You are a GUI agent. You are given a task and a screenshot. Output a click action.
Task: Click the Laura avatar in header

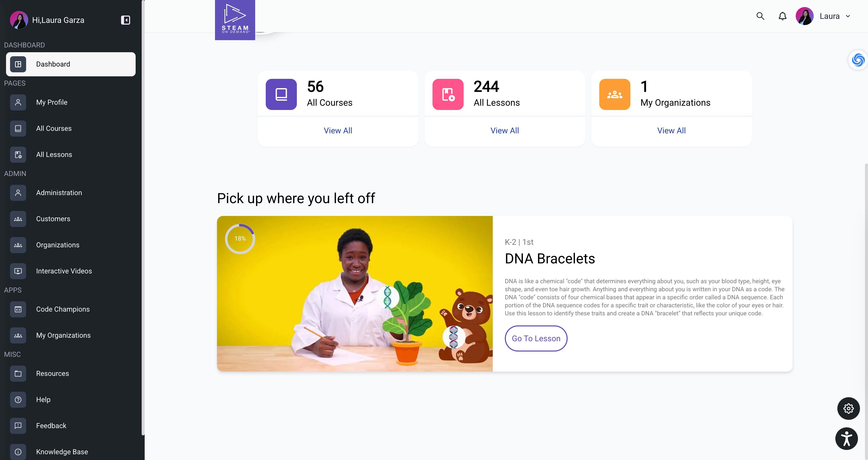click(x=805, y=16)
